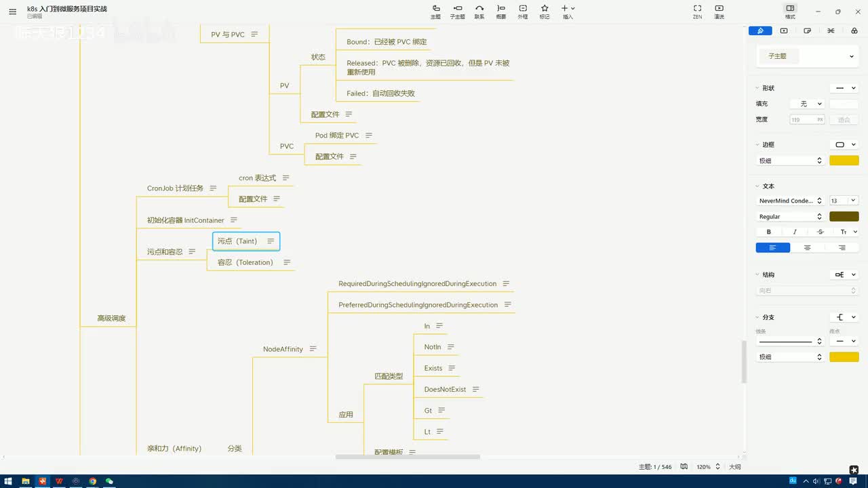Open the shape style dropdown
Screen dimensions: 868x488
pos(844,88)
